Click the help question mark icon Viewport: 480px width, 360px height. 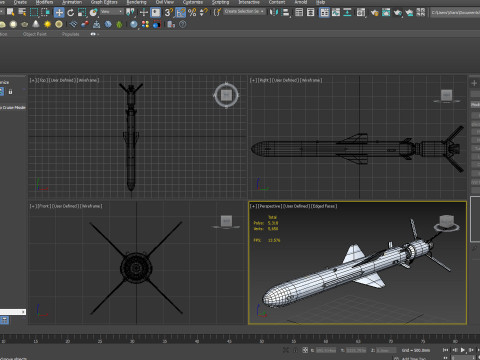click(x=183, y=24)
